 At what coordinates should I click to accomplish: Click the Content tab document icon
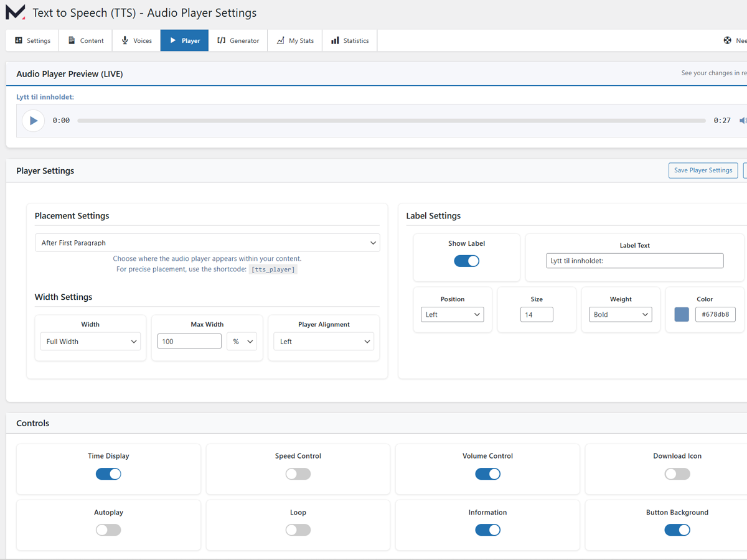72,40
